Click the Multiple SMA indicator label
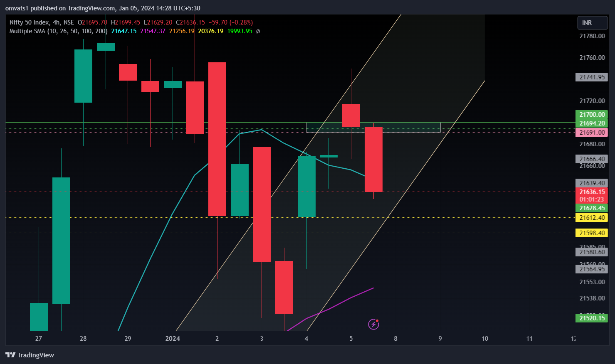The height and width of the screenshot is (364, 615). 58,31
